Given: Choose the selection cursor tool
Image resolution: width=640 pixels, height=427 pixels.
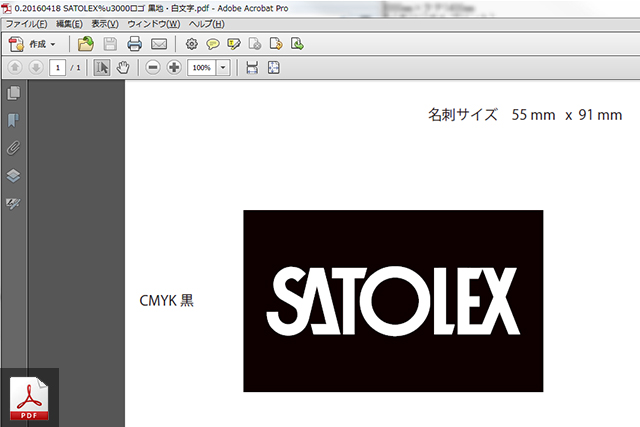Looking at the screenshot, I should [x=102, y=67].
